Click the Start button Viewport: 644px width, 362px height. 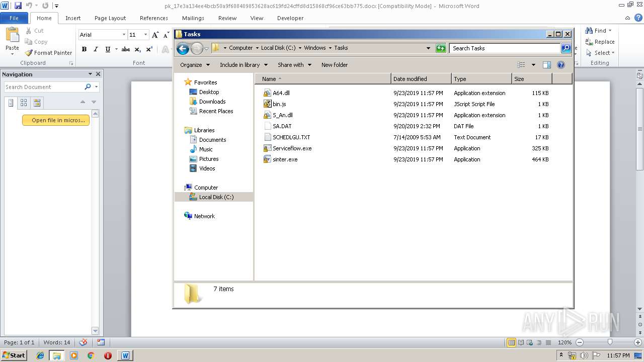(14, 355)
